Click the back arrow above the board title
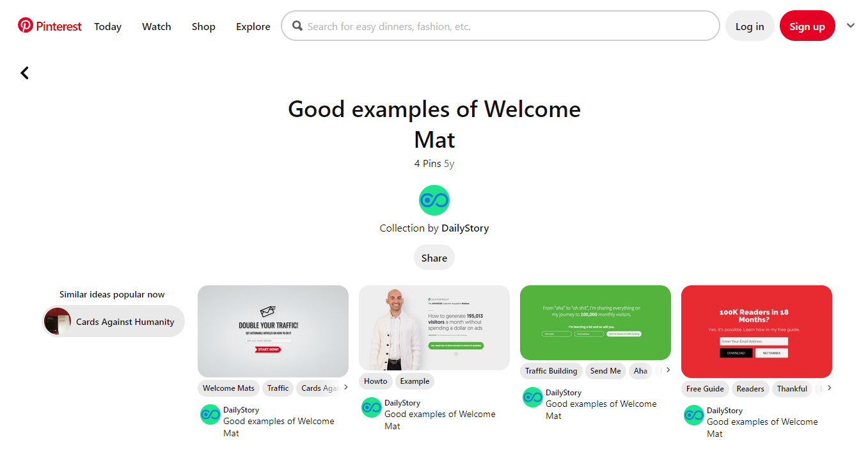The width and height of the screenshot is (868, 458). [x=24, y=72]
